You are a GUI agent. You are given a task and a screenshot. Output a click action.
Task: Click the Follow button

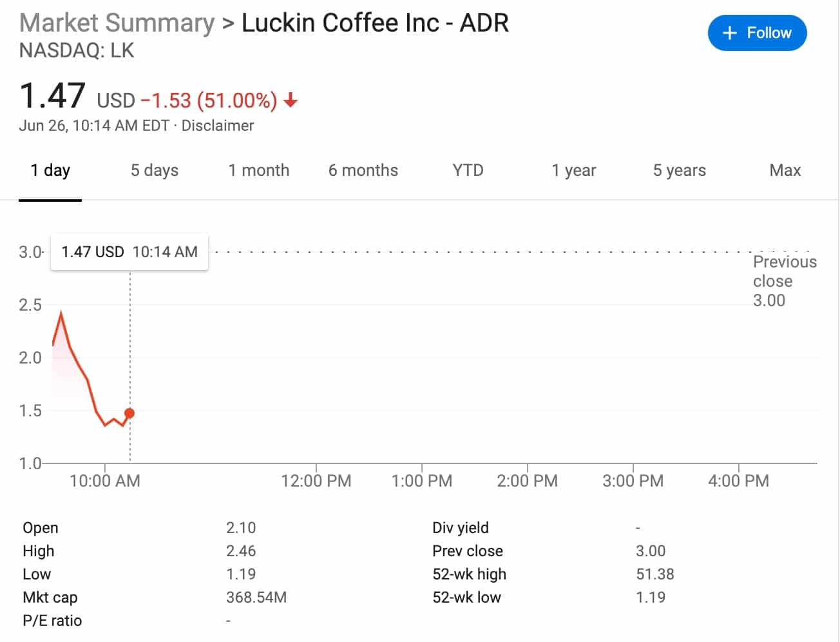click(758, 32)
